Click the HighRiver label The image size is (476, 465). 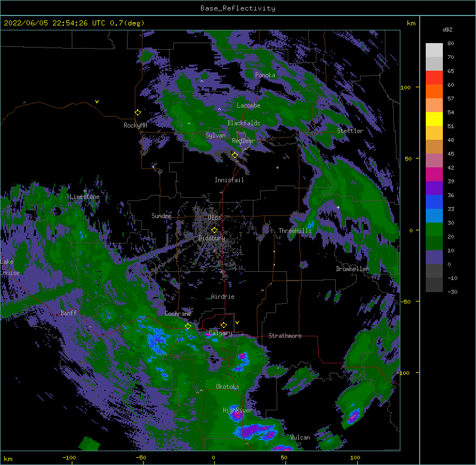[237, 410]
